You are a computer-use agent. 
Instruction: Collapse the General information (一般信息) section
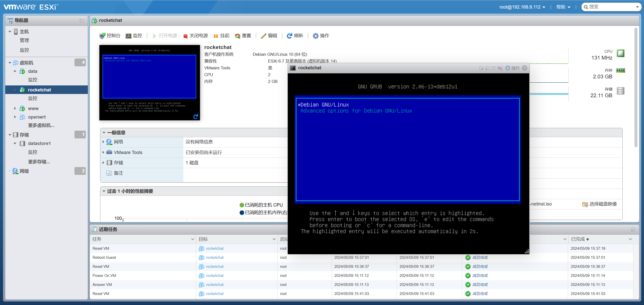pyautogui.click(x=104, y=133)
